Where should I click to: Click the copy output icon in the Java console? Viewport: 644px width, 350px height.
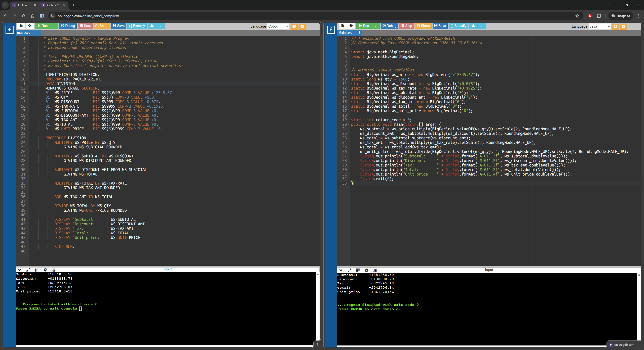(x=375, y=270)
